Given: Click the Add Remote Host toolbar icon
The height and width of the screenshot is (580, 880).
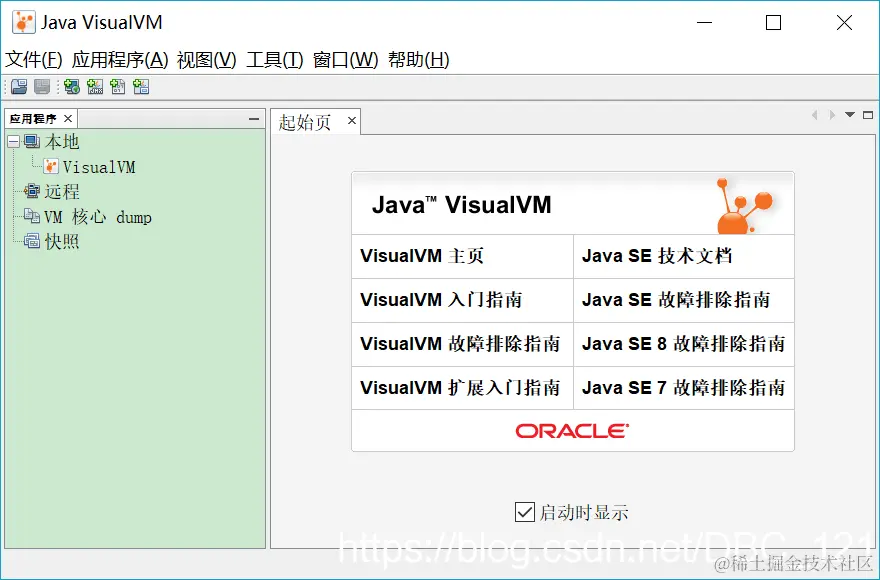Looking at the screenshot, I should coord(71,86).
